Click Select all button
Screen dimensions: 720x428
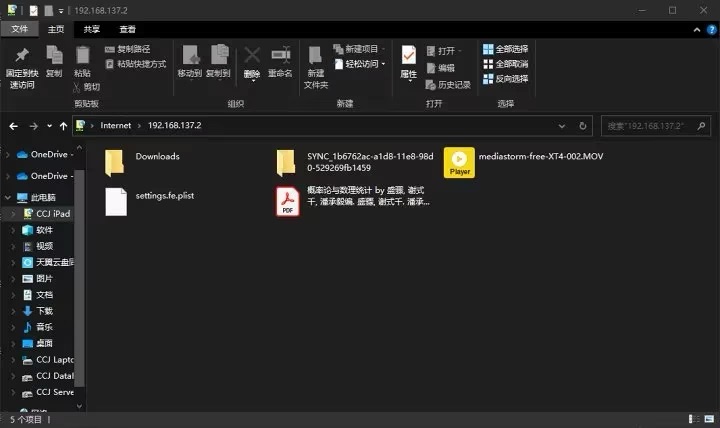(x=506, y=48)
